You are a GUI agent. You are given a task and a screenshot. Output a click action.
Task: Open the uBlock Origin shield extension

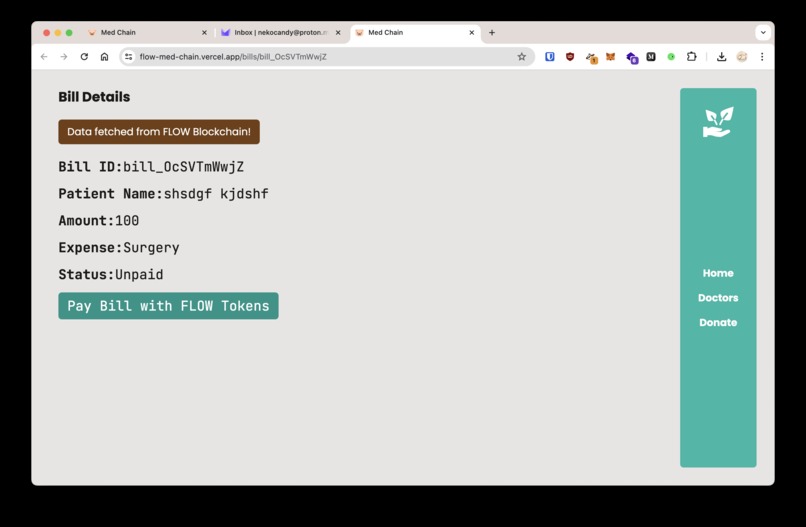tap(570, 57)
